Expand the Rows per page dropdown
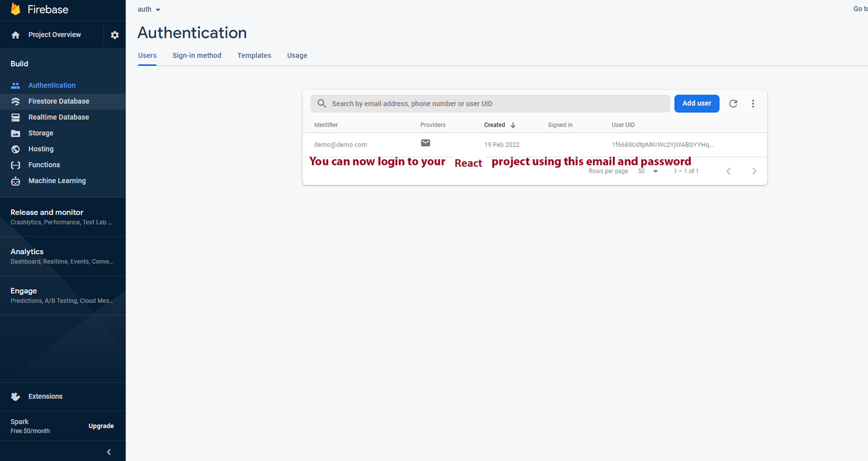 point(648,171)
